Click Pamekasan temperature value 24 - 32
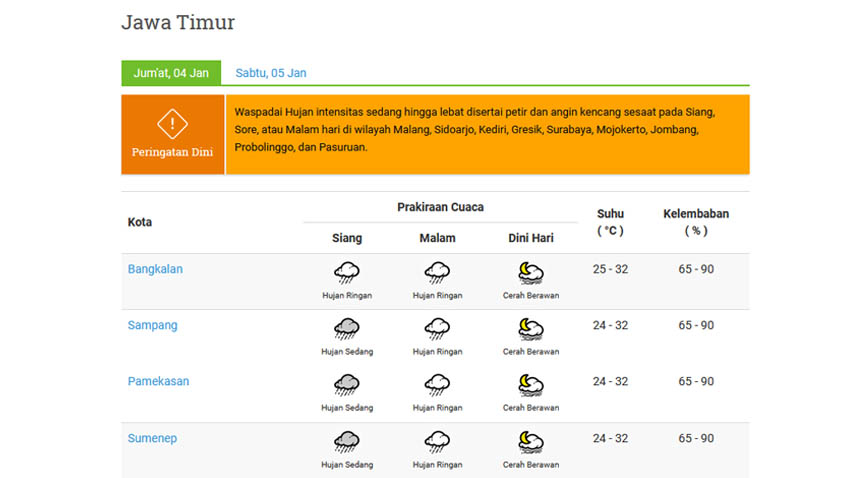850x478 pixels. click(610, 382)
